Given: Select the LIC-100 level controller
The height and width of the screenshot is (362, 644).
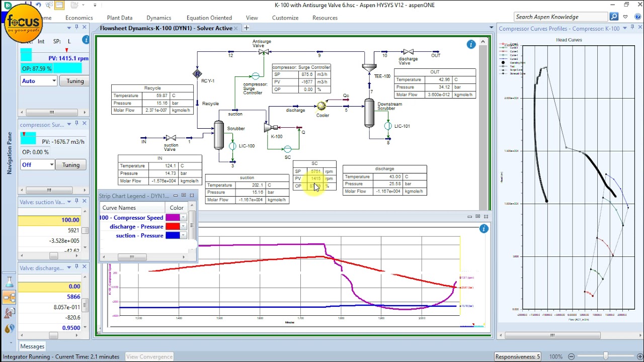Looking at the screenshot, I should pyautogui.click(x=233, y=146).
